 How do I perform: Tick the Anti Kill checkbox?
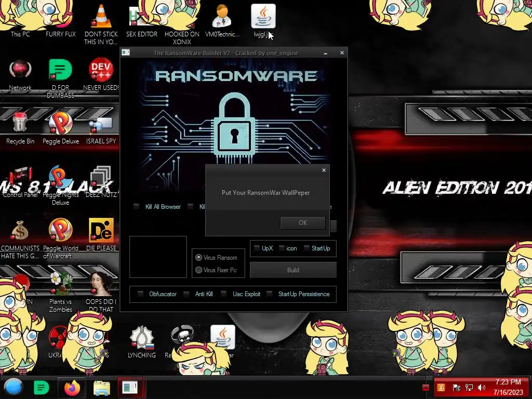point(187,294)
